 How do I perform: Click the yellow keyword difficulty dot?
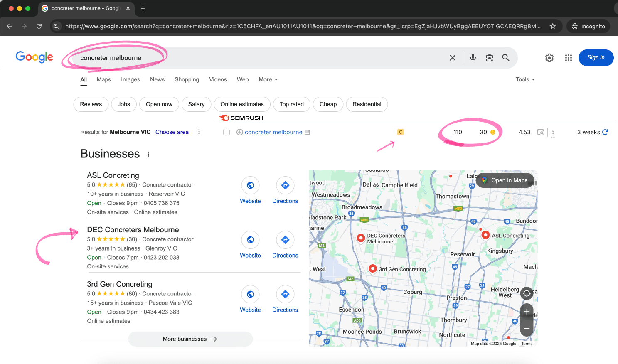[493, 132]
